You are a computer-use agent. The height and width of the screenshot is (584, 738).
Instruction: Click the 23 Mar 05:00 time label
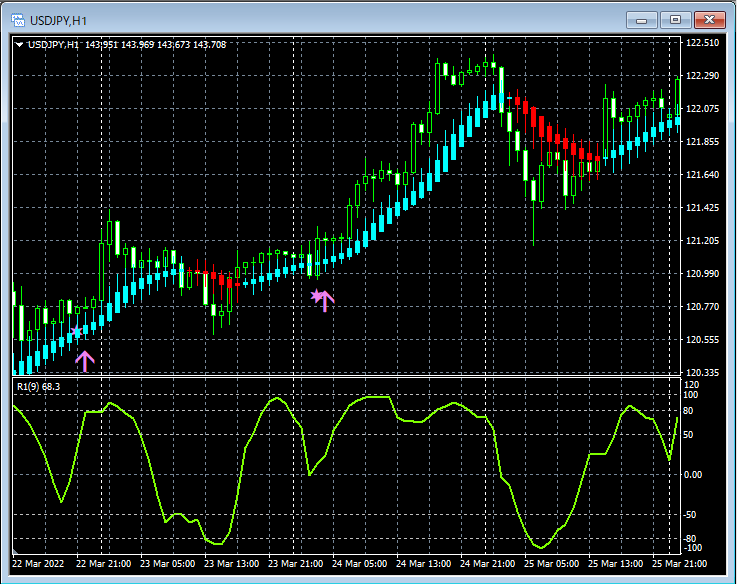click(168, 563)
